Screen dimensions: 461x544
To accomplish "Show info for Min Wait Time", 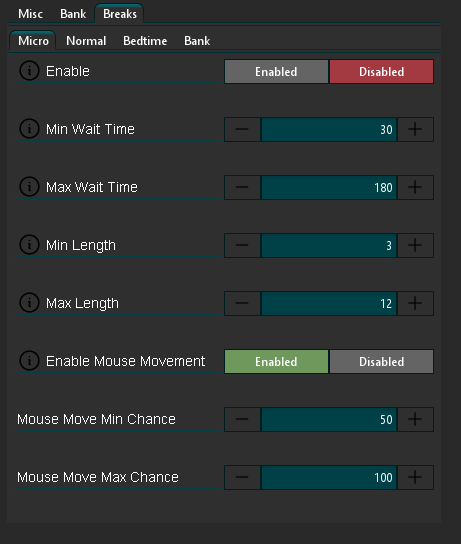I will 29,129.
